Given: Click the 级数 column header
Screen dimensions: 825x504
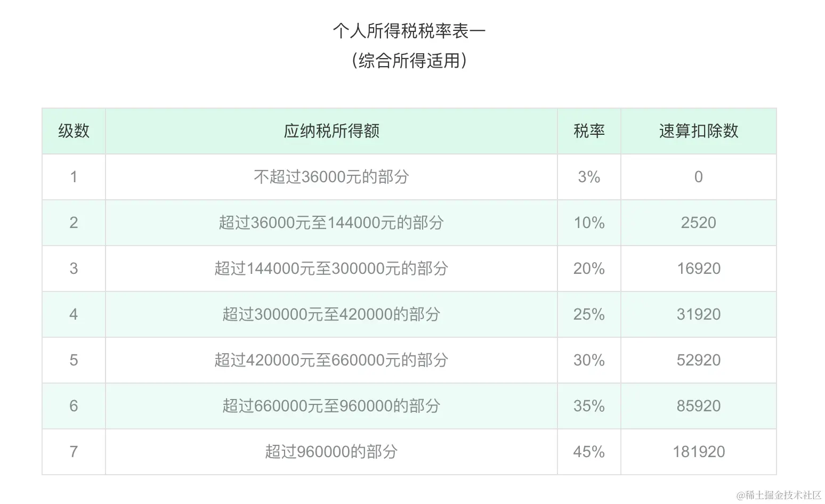Looking at the screenshot, I should pos(74,131).
